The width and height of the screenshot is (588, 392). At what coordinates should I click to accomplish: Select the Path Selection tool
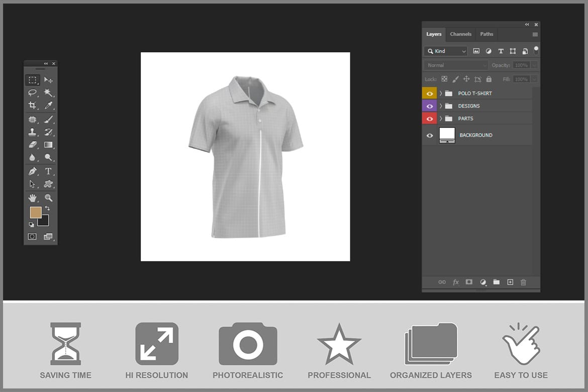[x=33, y=184]
